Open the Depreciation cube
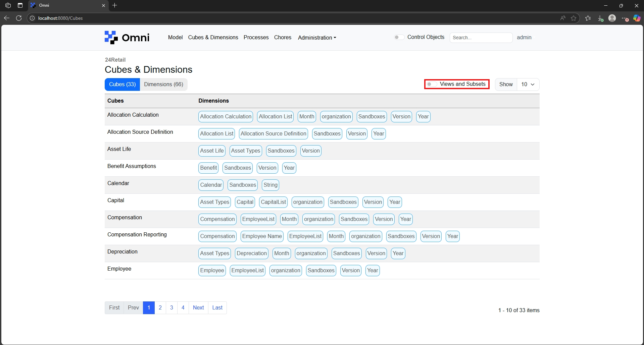 122,251
